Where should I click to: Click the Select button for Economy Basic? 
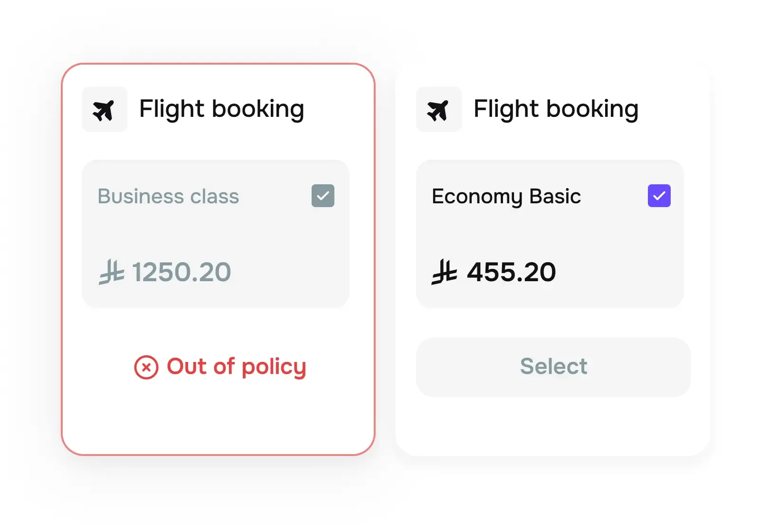[553, 367]
